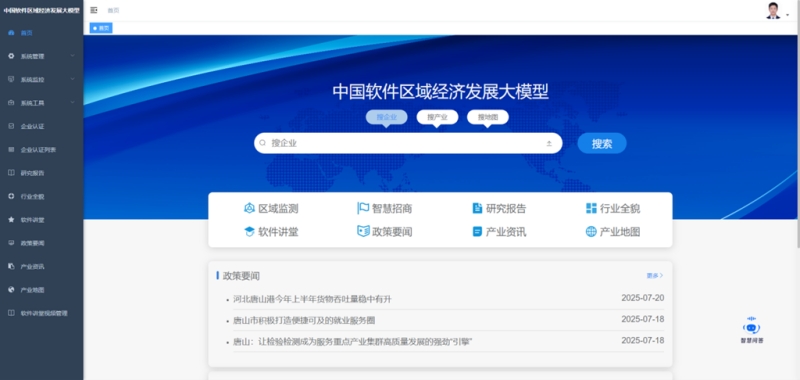
Task: Click the blue 搜索 button
Action: (602, 143)
